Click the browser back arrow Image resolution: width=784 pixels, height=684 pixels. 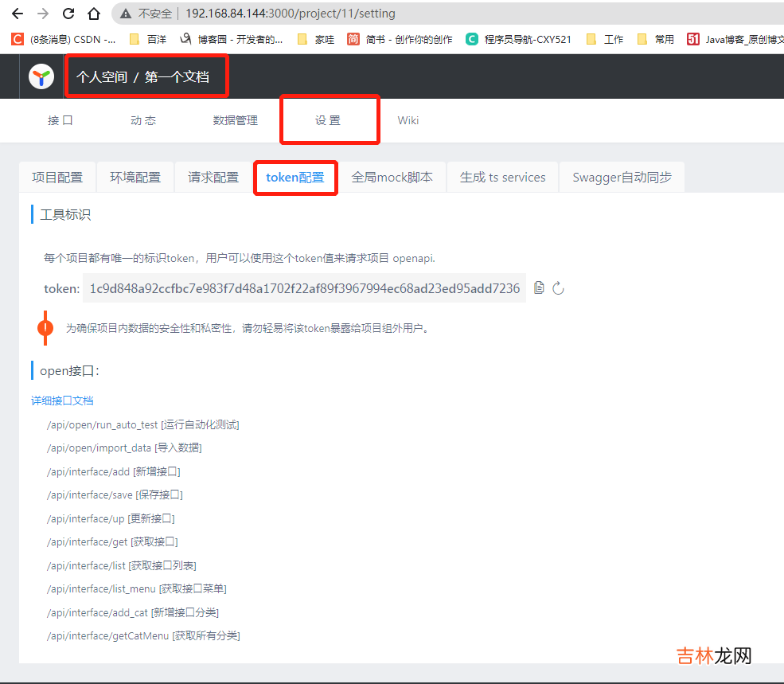point(18,14)
